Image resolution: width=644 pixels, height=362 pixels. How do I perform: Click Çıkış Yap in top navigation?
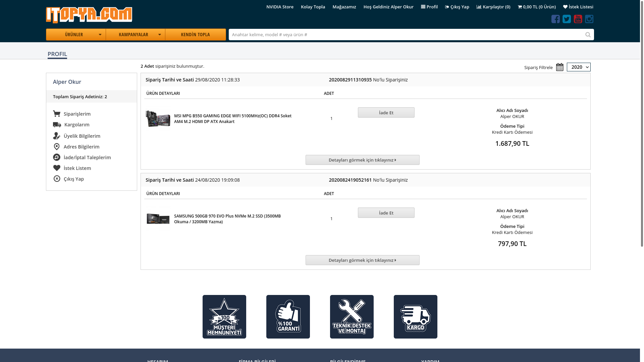[x=457, y=7]
